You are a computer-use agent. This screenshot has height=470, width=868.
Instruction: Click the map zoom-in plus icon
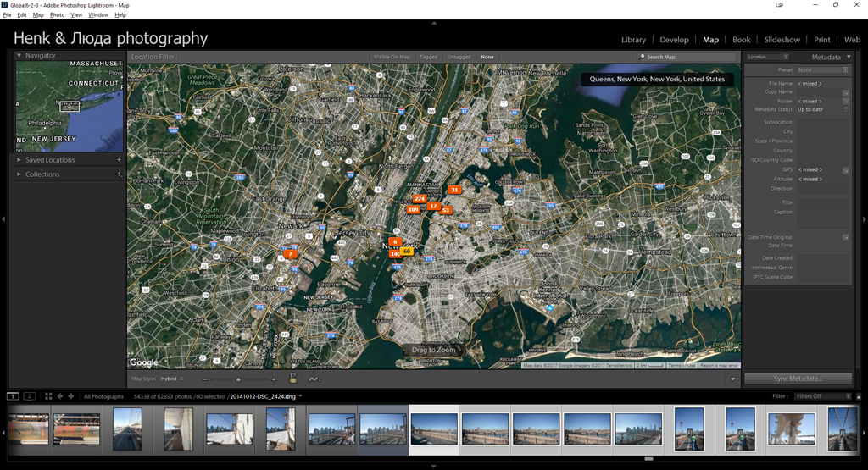coord(274,379)
